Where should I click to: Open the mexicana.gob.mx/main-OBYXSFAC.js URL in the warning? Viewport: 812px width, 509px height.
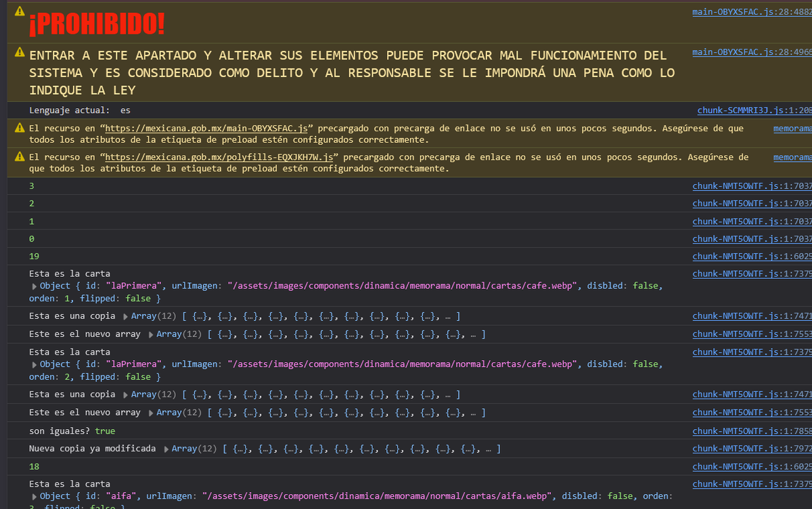(207, 128)
